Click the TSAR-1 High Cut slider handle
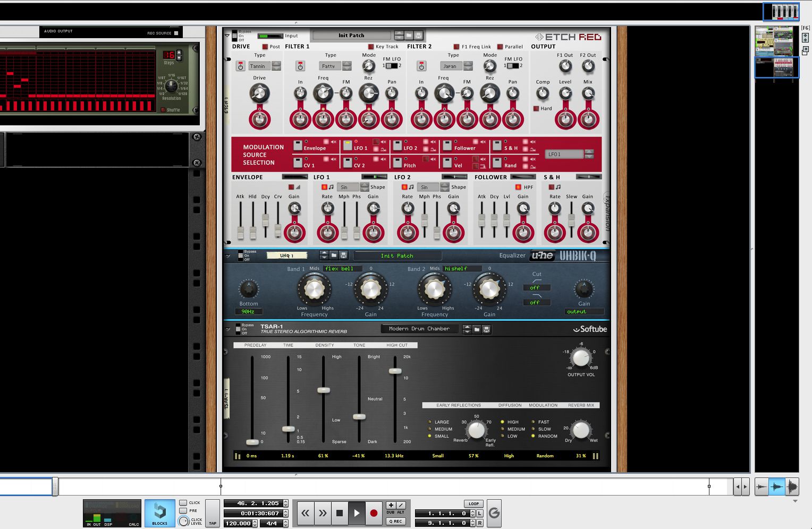812x529 pixels. (x=395, y=371)
